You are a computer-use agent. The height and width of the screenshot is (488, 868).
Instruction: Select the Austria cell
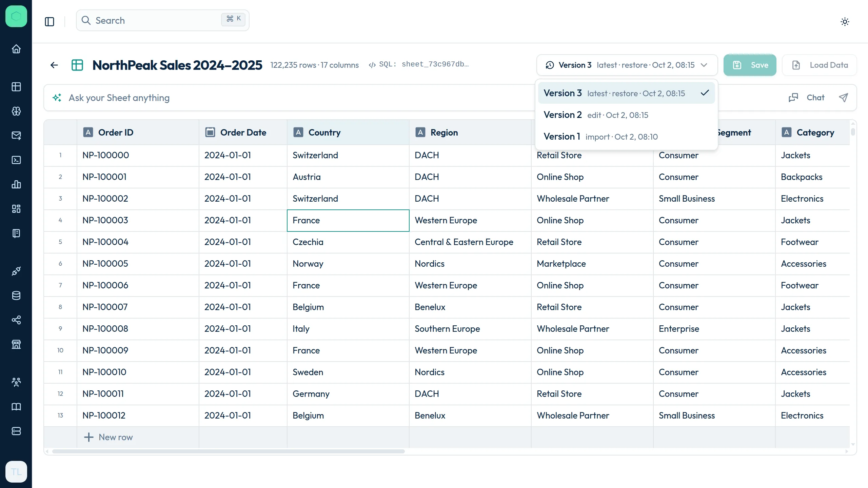348,177
